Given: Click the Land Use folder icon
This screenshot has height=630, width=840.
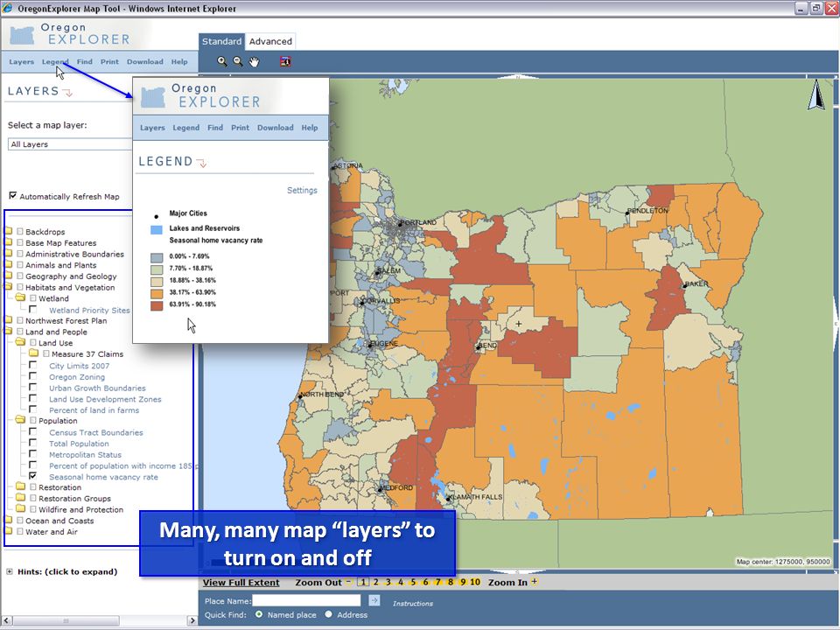Looking at the screenshot, I should point(20,342).
